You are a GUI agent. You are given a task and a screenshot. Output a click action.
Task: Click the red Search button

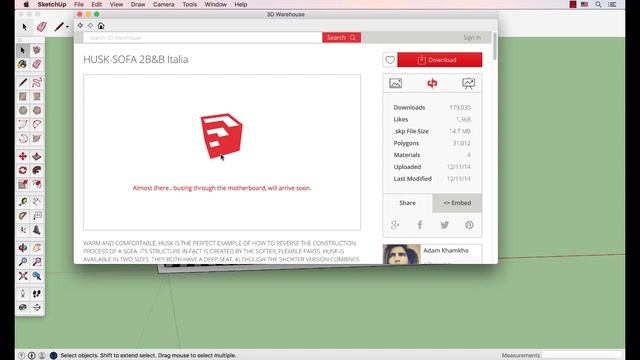pyautogui.click(x=341, y=38)
